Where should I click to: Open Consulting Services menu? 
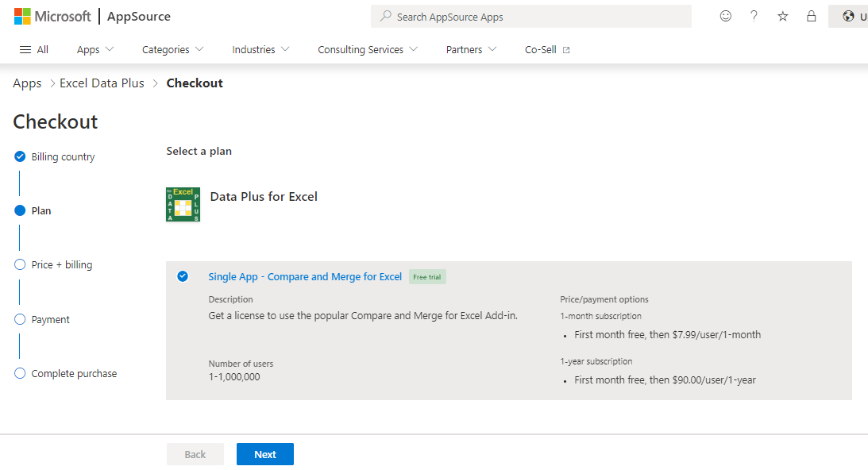click(x=368, y=49)
